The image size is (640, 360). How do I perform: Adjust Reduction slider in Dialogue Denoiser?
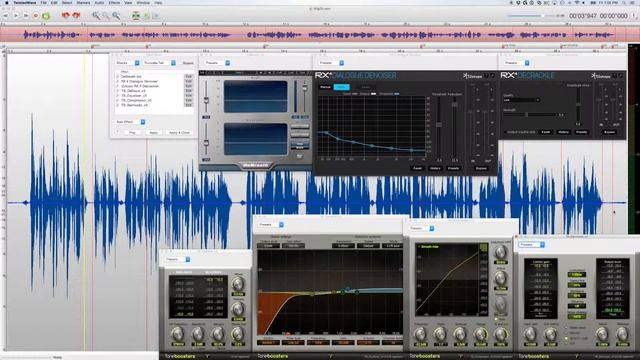(455, 104)
